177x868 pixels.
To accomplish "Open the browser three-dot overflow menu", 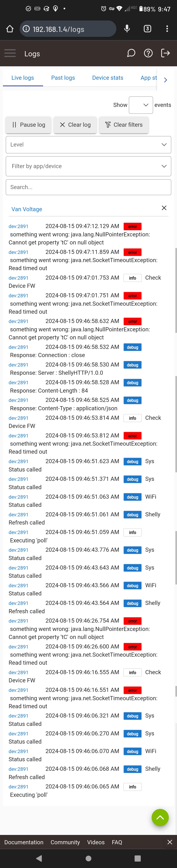I will tap(167, 29).
